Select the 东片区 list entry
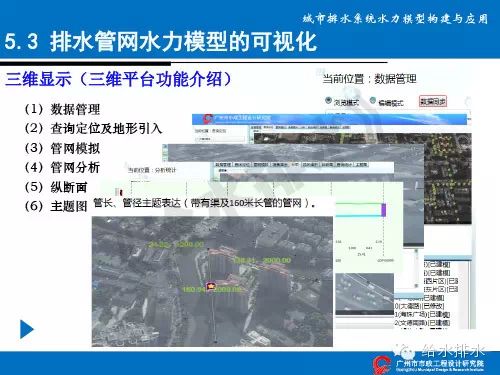The image size is (500, 375). [x=441, y=289]
